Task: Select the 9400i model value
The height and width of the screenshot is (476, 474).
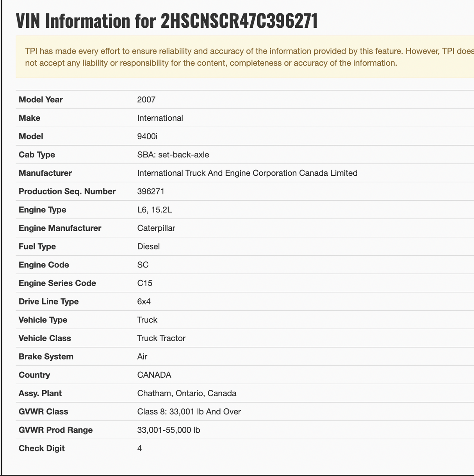Action: pos(148,136)
